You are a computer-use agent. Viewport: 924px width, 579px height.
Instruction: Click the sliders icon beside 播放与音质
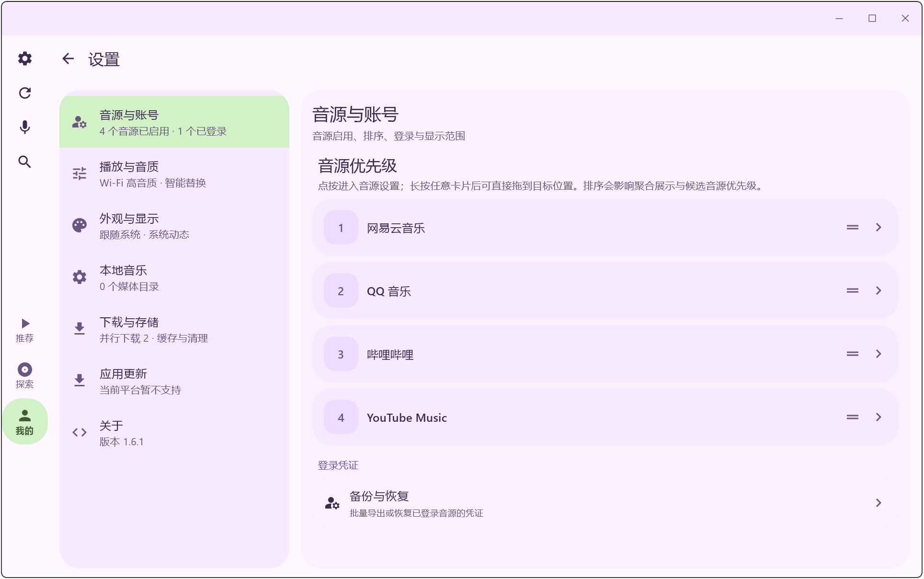point(80,174)
